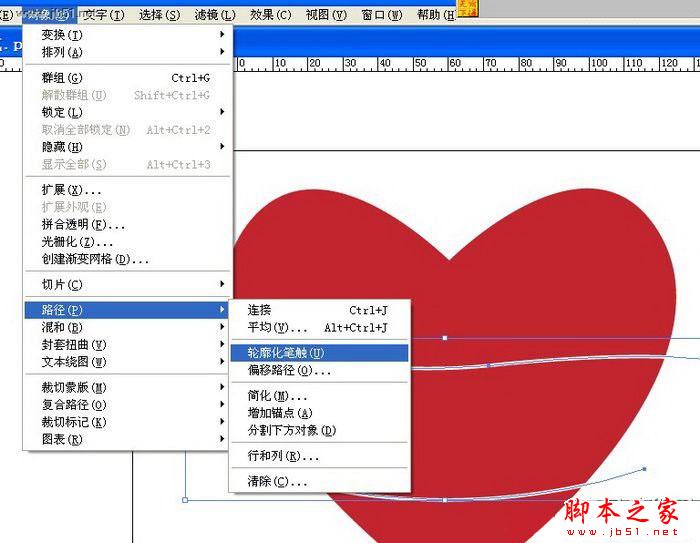The width and height of the screenshot is (700, 543).
Task: Choose 平均(V)... in path submenu
Action: (320, 327)
